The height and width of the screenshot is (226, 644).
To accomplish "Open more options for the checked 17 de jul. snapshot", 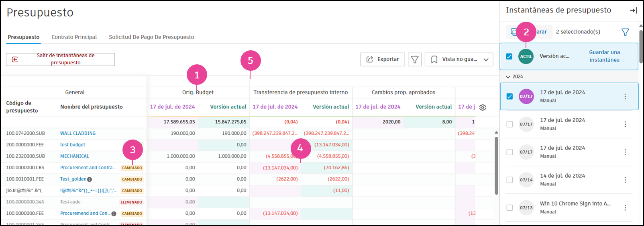I will (x=625, y=97).
